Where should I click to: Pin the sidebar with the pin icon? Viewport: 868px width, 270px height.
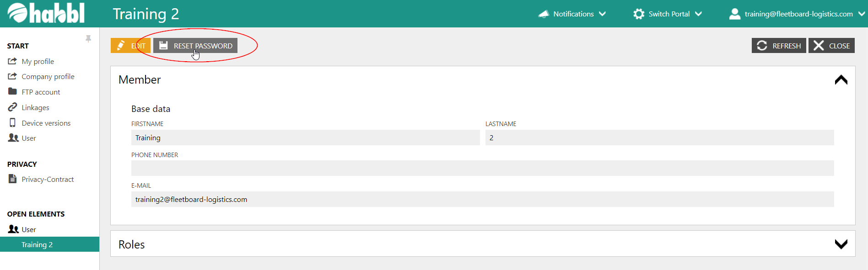click(x=88, y=39)
